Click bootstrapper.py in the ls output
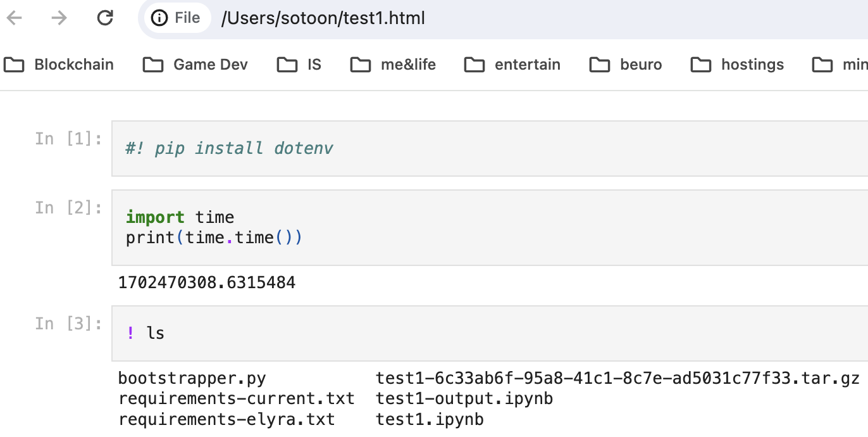The image size is (868, 437). (192, 379)
